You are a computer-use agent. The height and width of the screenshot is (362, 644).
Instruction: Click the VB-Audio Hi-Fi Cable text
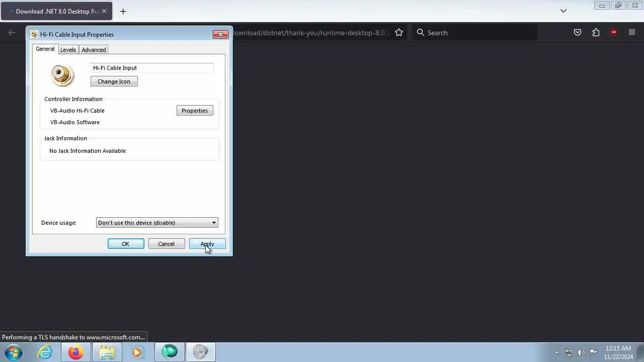pos(77,111)
